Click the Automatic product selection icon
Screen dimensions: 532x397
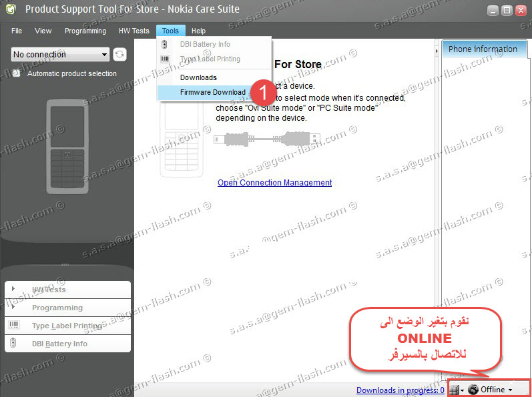(x=16, y=73)
